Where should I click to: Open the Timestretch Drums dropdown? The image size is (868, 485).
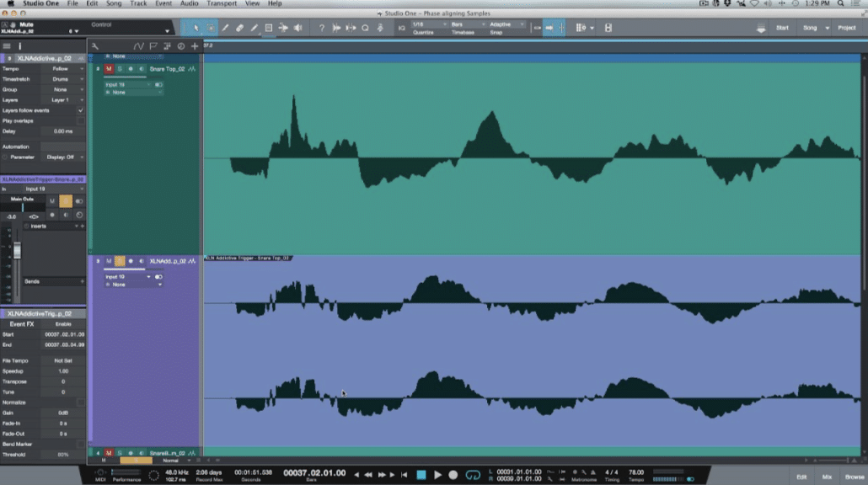point(63,79)
